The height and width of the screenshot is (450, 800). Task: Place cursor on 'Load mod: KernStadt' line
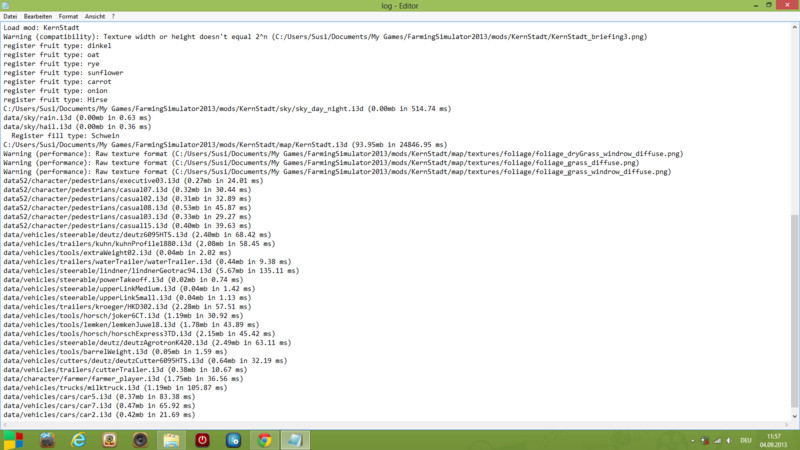[40, 27]
